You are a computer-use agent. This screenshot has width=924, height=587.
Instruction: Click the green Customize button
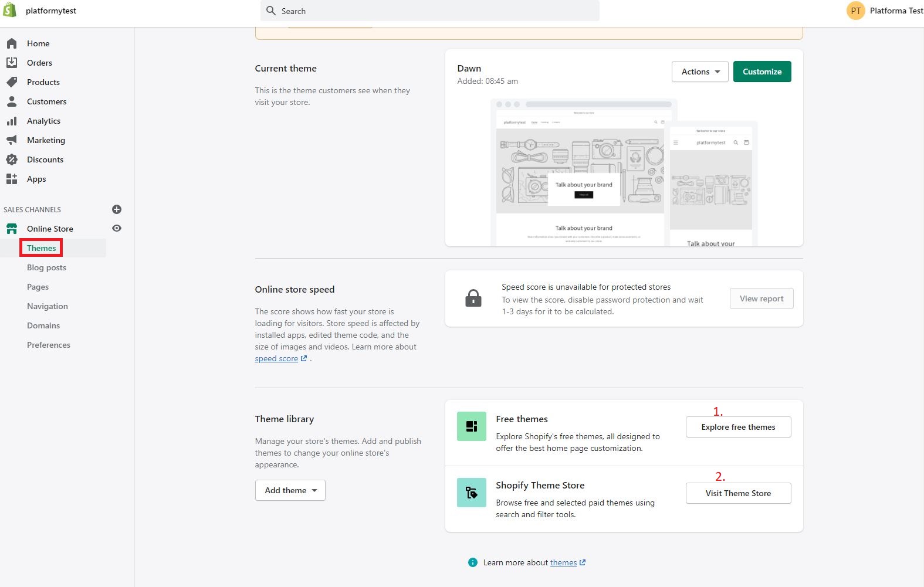click(x=762, y=72)
